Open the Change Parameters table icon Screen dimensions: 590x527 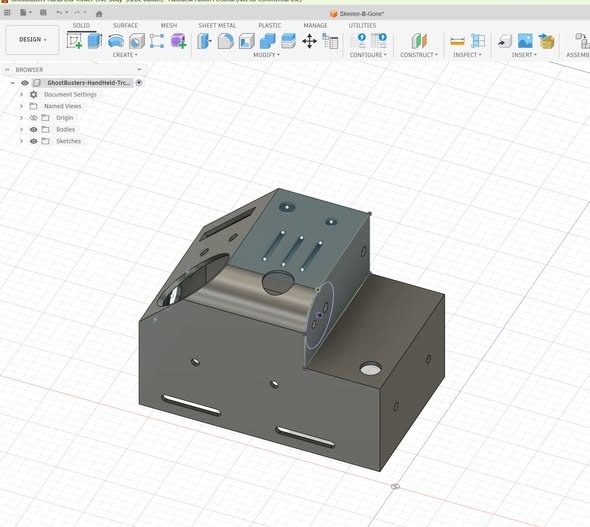(x=330, y=41)
